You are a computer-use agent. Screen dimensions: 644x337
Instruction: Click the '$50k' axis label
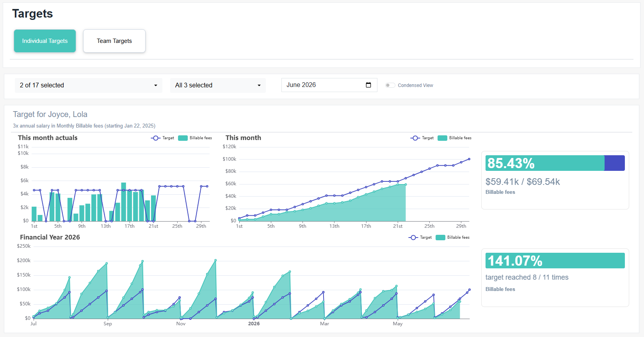[25, 304]
